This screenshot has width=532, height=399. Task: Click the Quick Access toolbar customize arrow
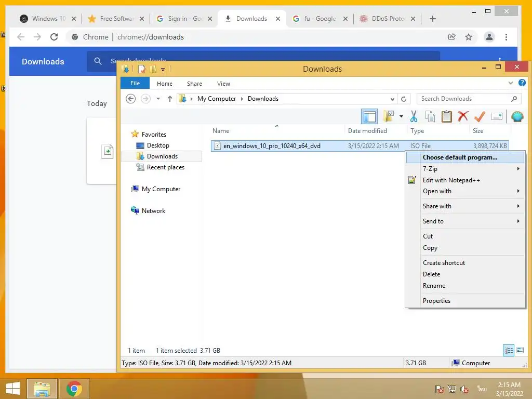pos(163,69)
